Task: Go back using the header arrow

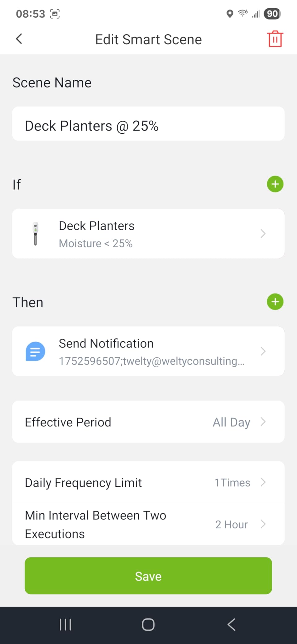Action: click(19, 39)
